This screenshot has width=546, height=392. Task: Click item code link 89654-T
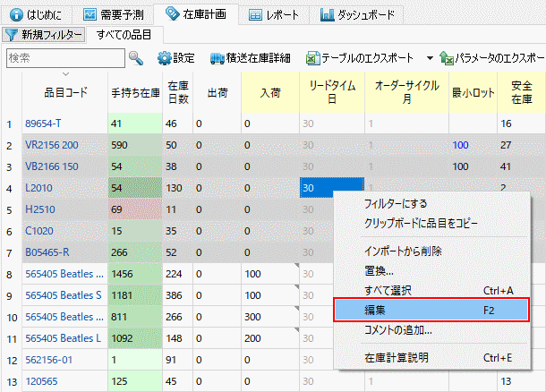coord(44,123)
